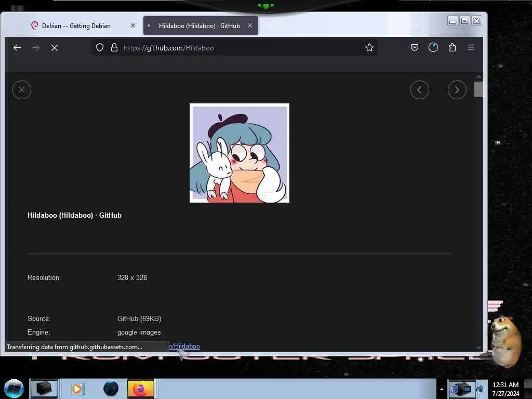Open the Extensions puzzle icon
532x399 pixels.
pos(452,47)
